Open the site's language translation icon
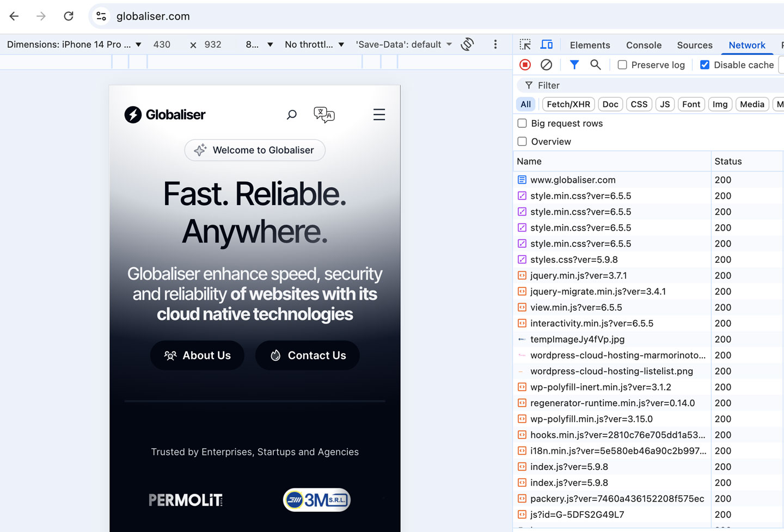Screen dimensions: 784x532 pos(324,115)
